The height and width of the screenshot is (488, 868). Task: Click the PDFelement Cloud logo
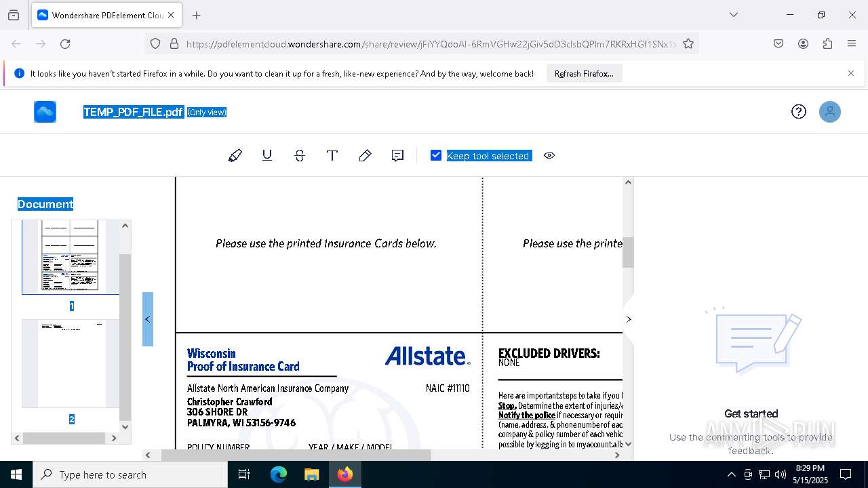(45, 112)
